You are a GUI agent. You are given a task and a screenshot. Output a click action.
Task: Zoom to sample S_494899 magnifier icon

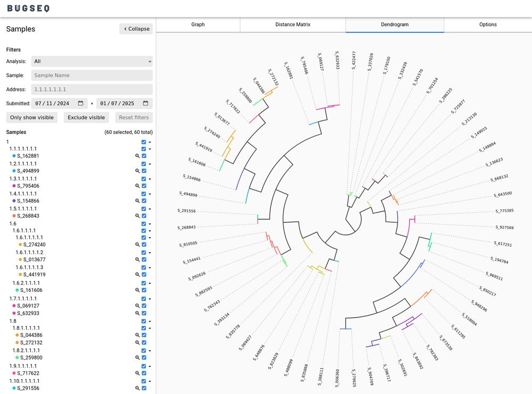[x=137, y=171]
